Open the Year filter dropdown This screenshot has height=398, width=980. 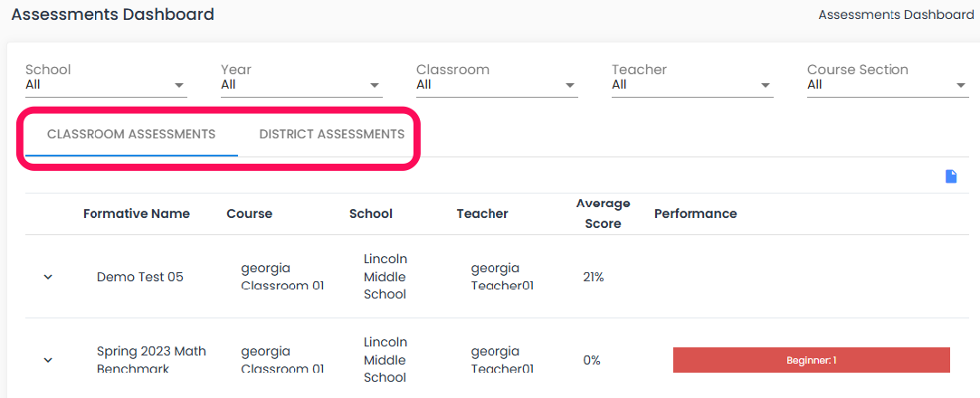click(x=302, y=84)
